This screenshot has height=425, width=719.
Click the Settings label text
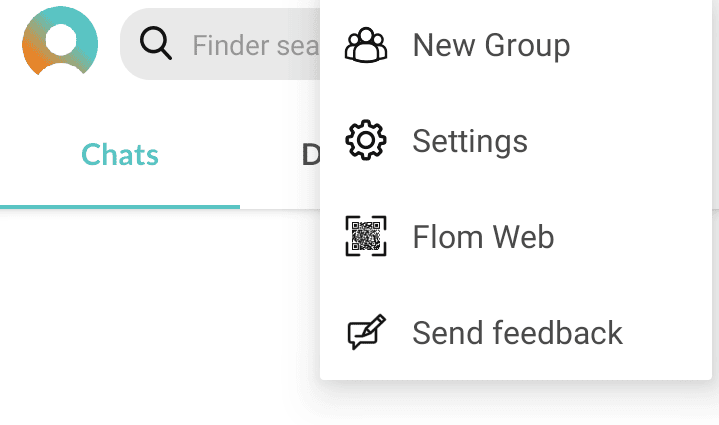(470, 141)
